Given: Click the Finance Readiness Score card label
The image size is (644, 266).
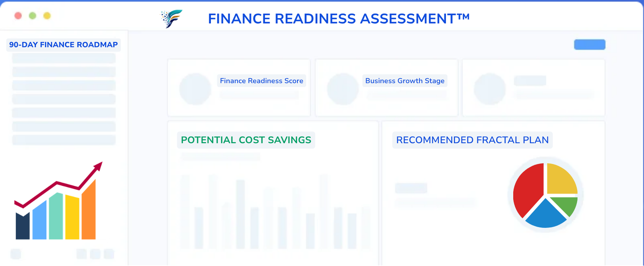Looking at the screenshot, I should [262, 81].
